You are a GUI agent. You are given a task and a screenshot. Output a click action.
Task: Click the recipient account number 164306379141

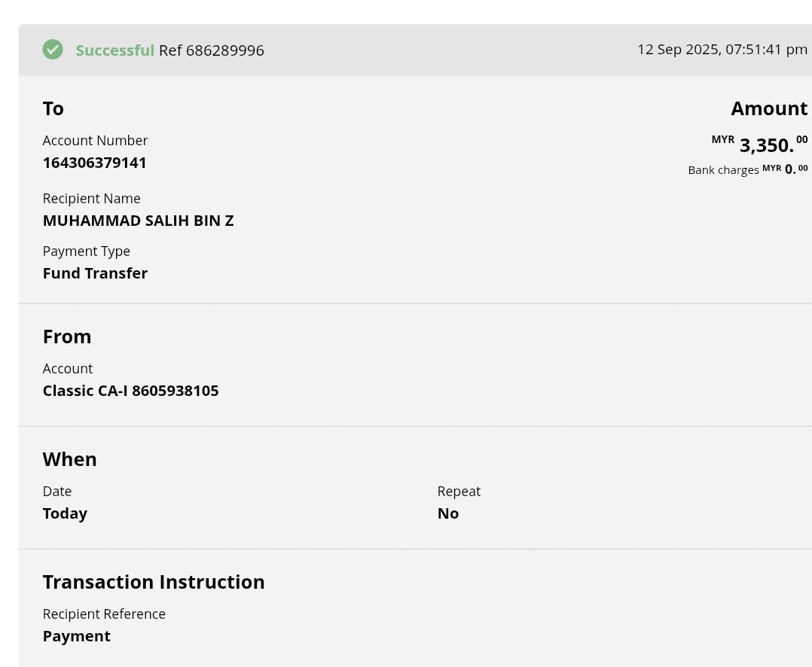point(95,163)
